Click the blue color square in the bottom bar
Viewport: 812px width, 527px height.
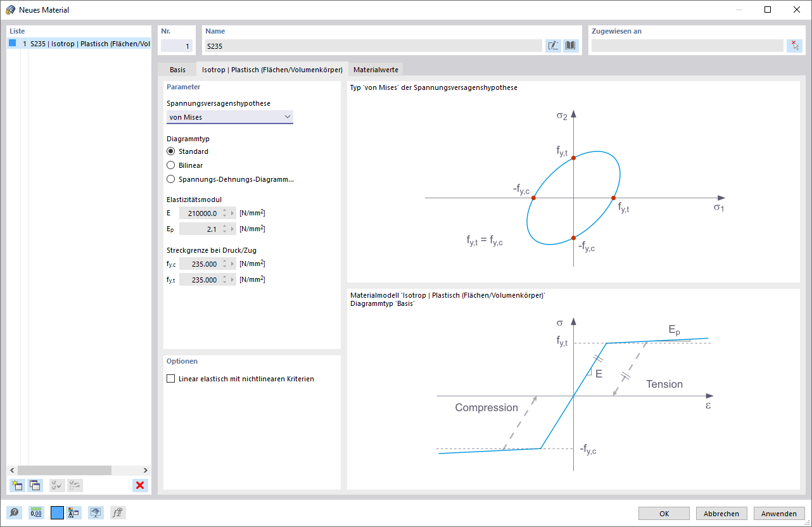(57, 513)
